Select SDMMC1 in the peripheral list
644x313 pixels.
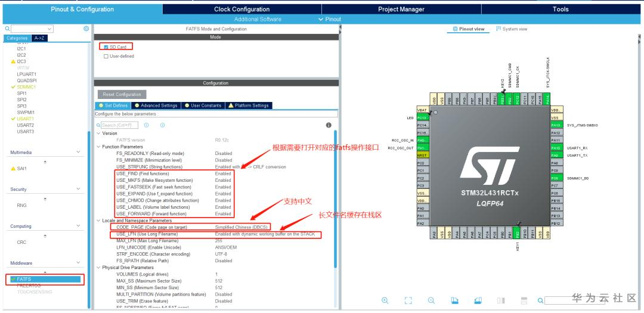pyautogui.click(x=26, y=87)
